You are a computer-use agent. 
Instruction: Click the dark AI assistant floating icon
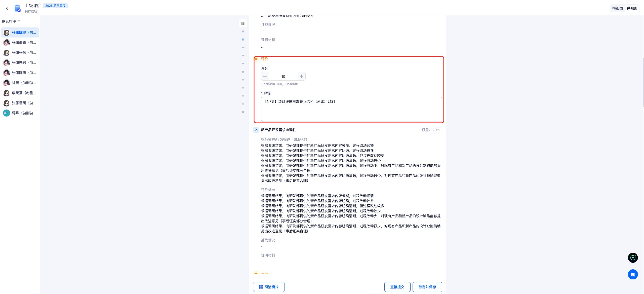click(633, 258)
